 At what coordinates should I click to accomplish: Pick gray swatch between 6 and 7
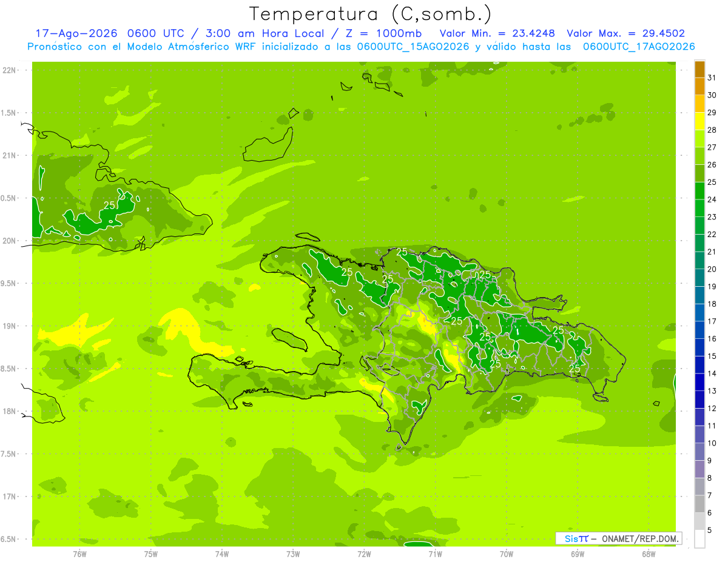[x=699, y=504]
